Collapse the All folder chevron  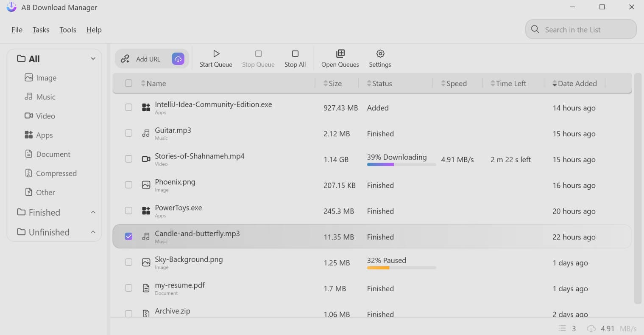[93, 59]
